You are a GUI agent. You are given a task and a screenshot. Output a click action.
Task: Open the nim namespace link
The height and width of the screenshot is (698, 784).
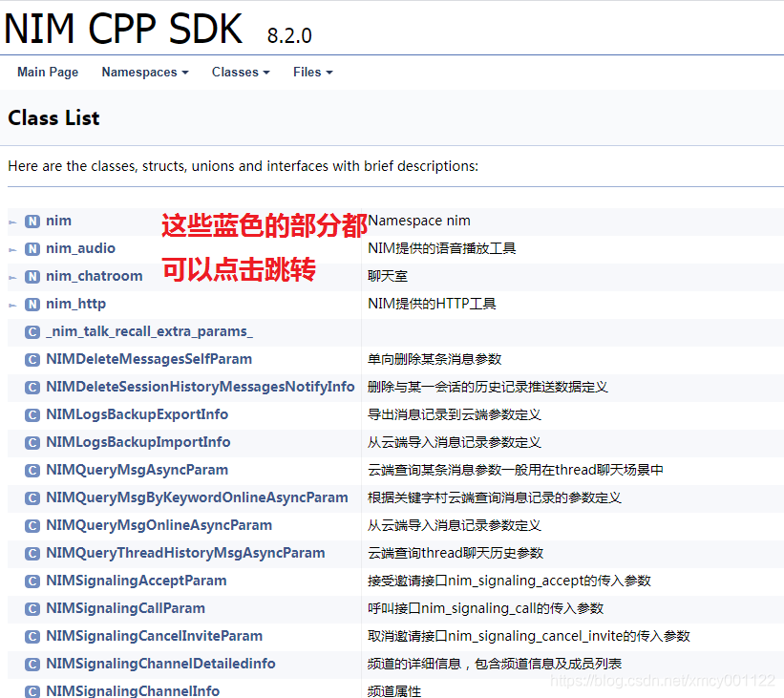[58, 221]
